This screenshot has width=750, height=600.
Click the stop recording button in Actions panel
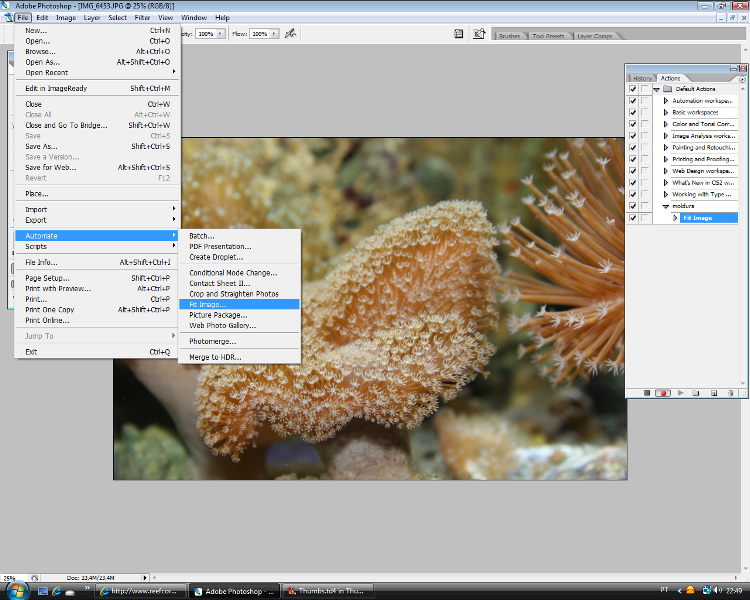pos(647,393)
